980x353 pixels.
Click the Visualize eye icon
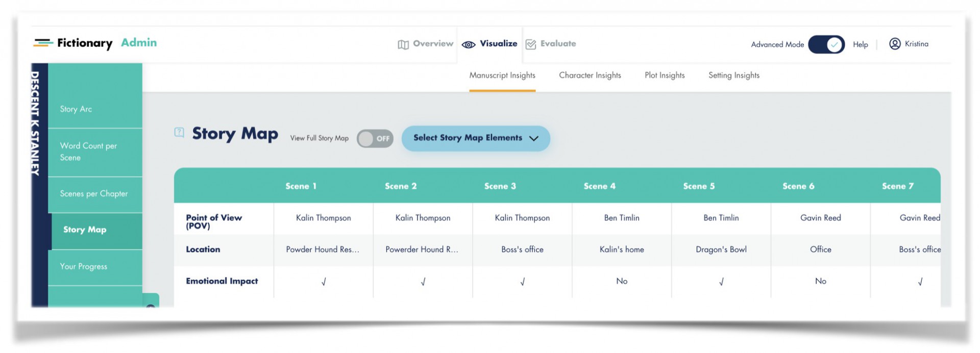pos(468,44)
